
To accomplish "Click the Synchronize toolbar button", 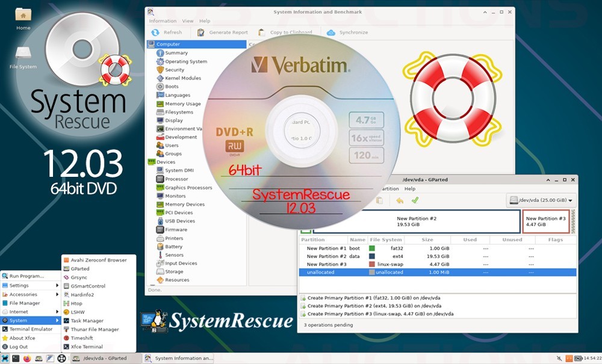I will [x=347, y=32].
